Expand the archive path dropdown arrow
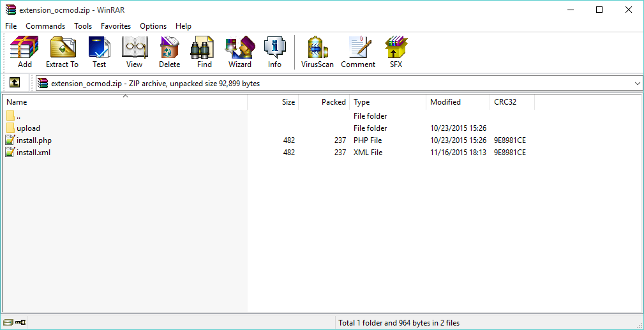 coord(638,84)
